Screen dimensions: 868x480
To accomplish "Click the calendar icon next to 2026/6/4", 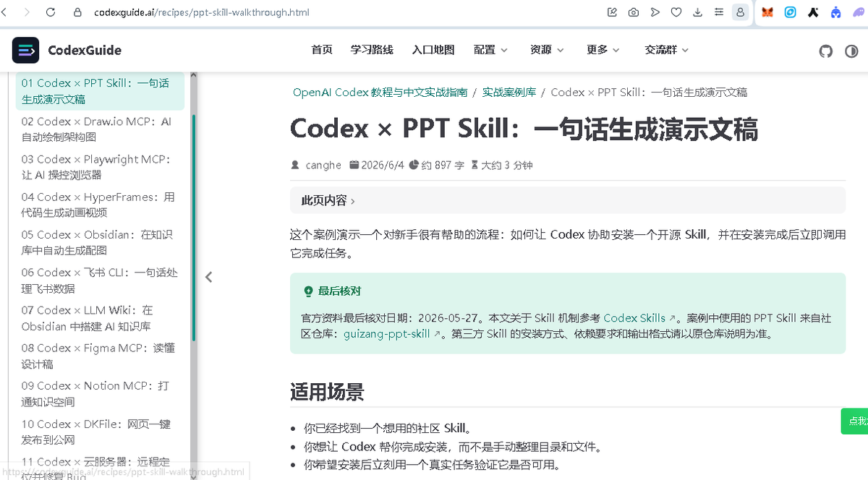I will coord(354,165).
